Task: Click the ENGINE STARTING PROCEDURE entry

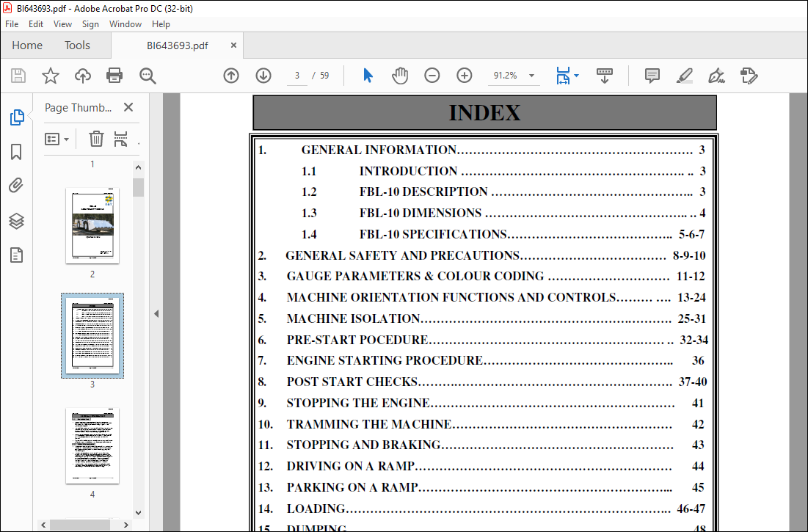Action: 385,360
